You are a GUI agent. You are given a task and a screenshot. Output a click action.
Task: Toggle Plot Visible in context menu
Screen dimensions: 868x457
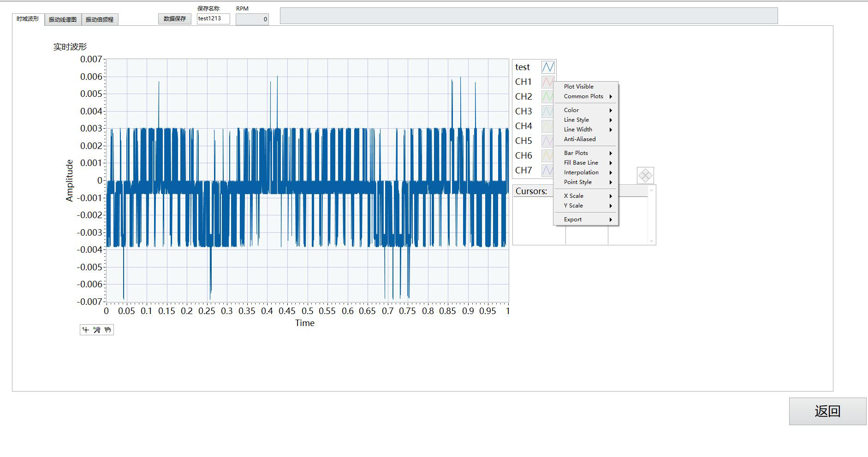click(x=578, y=87)
